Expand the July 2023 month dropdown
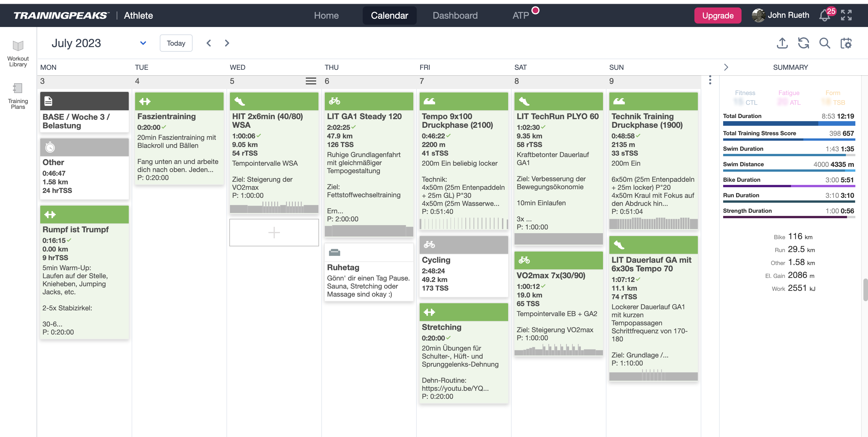The image size is (868, 437). tap(143, 43)
